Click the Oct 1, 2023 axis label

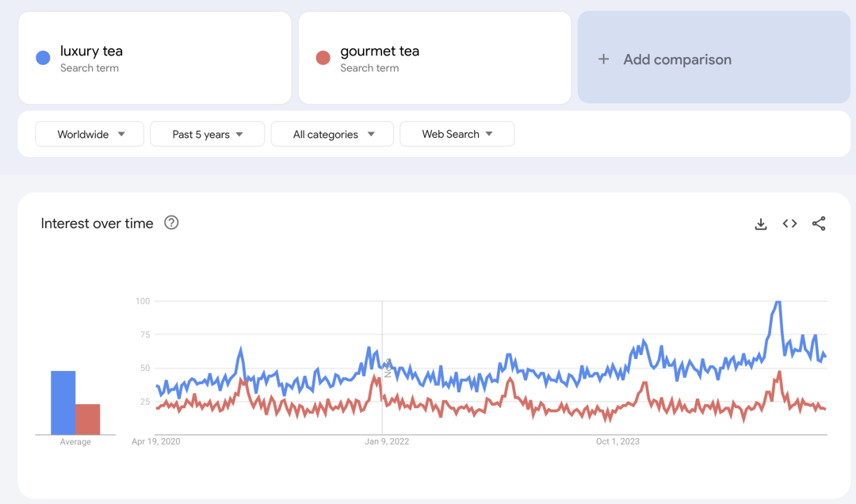[x=617, y=441]
